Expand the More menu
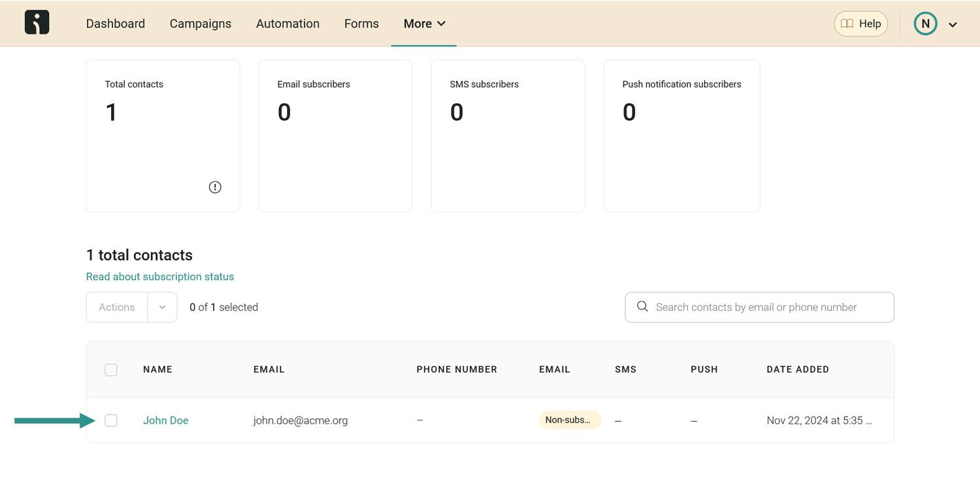Viewport: 980px width, 485px height. click(424, 23)
